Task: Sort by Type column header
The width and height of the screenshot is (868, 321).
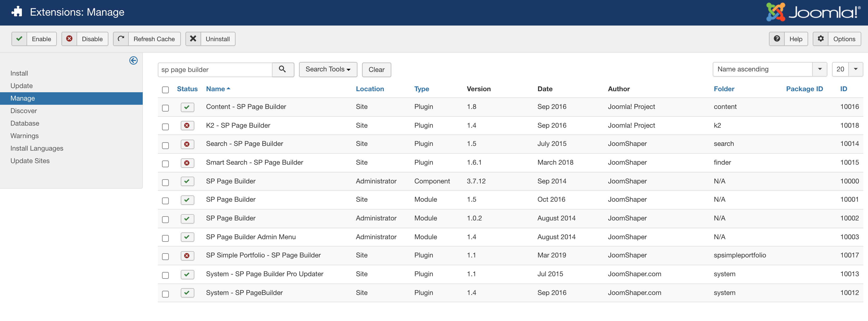Action: pos(421,89)
